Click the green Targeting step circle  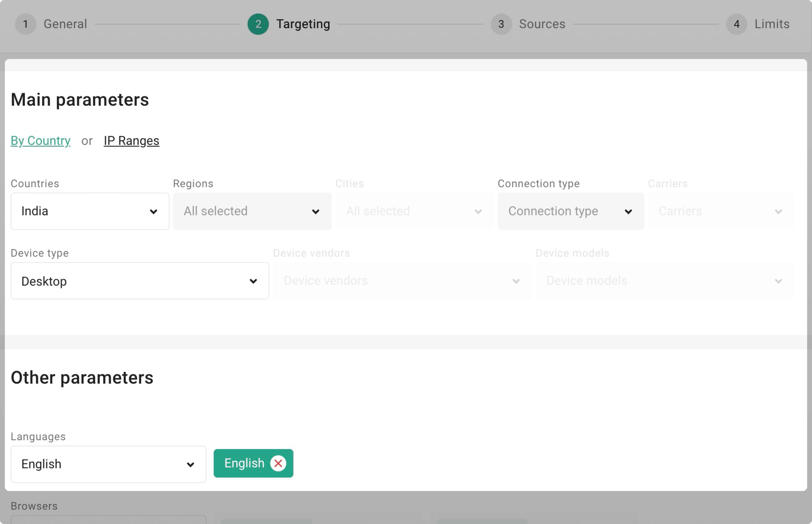(258, 24)
